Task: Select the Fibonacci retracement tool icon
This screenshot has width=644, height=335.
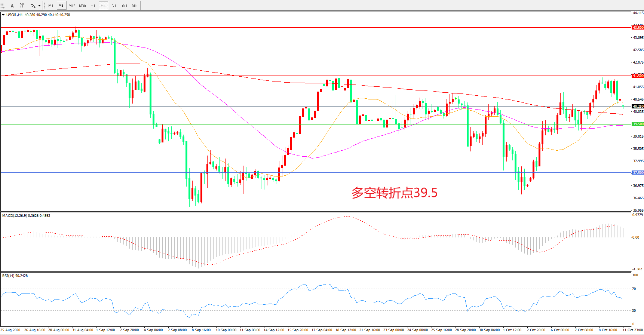Action: tap(2, 6)
